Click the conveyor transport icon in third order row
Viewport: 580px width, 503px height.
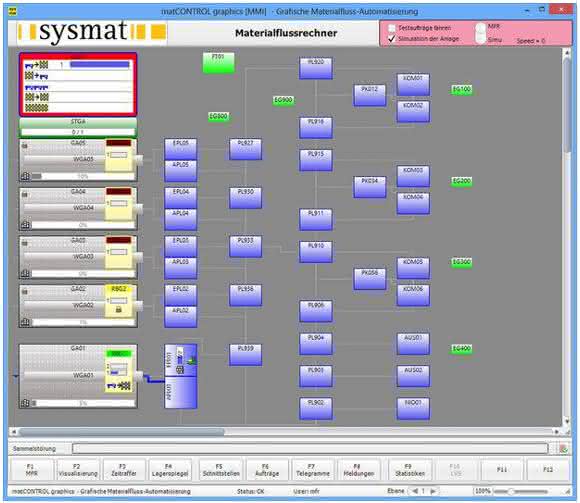(x=36, y=87)
